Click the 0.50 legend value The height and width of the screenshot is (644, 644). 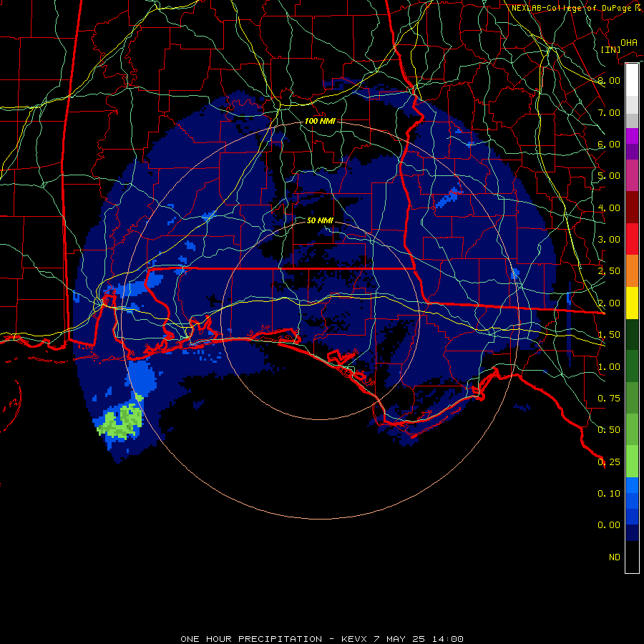point(609,430)
